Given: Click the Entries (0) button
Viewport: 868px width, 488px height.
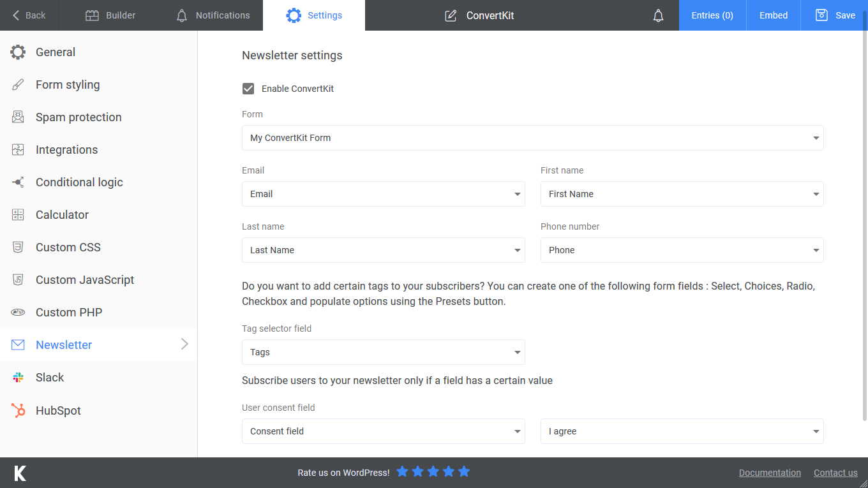Looking at the screenshot, I should (712, 15).
